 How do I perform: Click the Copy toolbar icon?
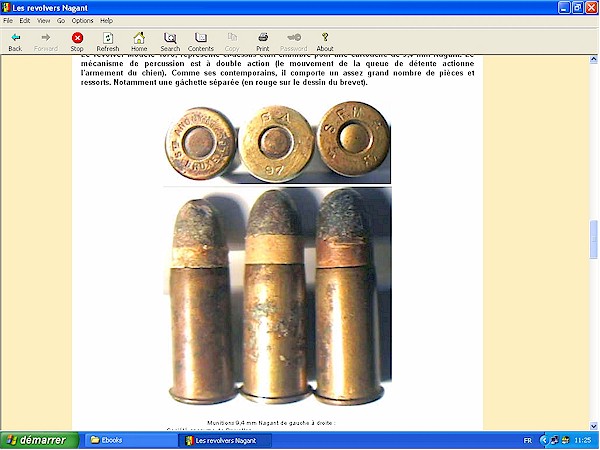coord(232,42)
